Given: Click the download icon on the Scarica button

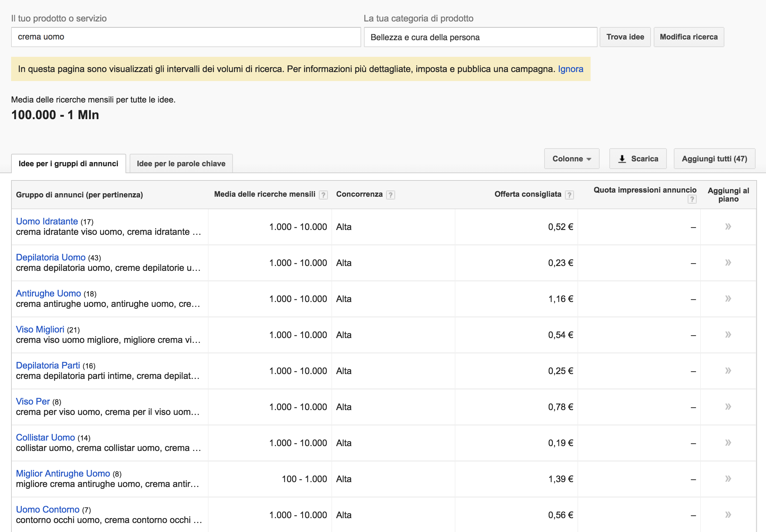Looking at the screenshot, I should 621,159.
